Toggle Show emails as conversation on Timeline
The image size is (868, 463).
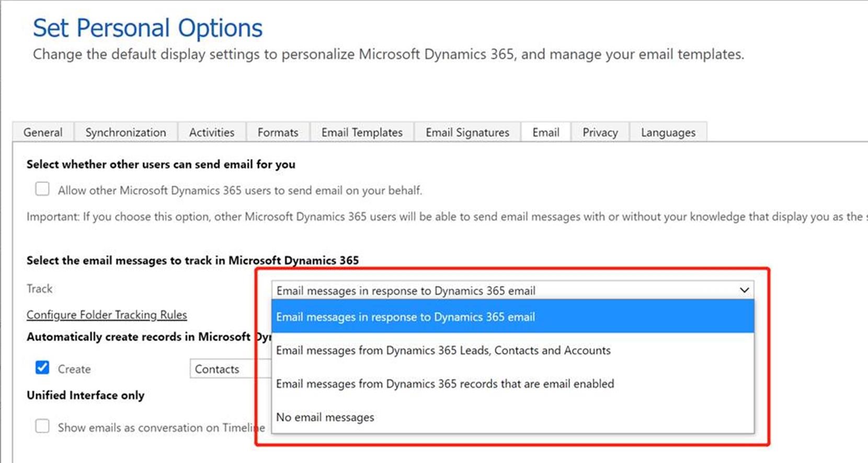(42, 426)
